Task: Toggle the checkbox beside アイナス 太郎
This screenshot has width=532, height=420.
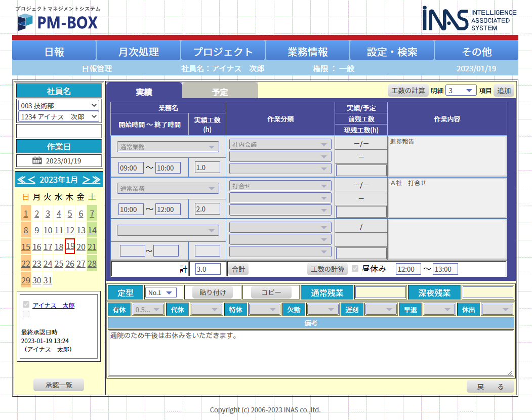Action: 26,305
